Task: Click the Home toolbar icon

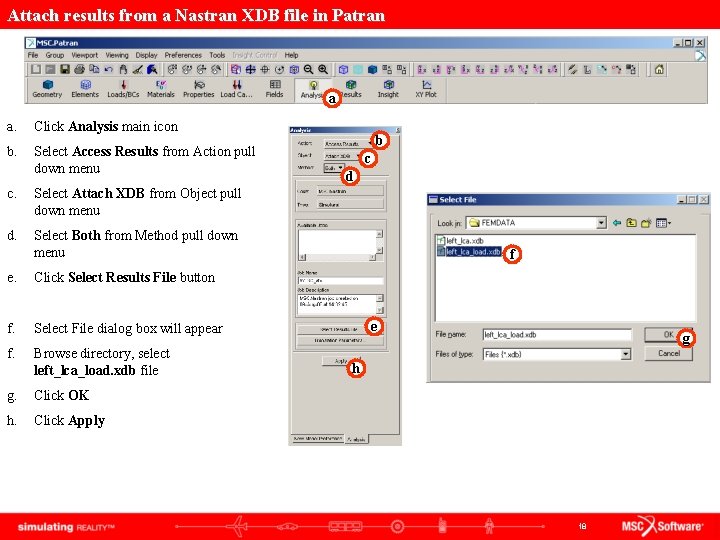Action: [x=659, y=69]
